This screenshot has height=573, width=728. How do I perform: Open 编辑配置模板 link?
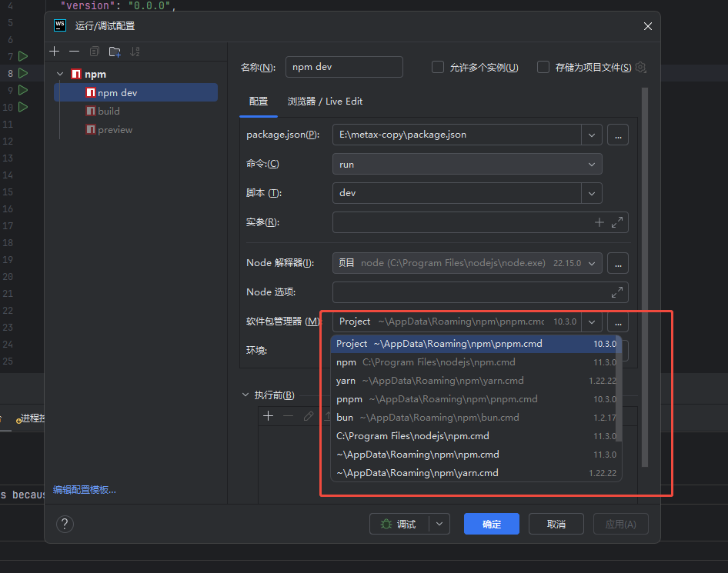pos(85,490)
